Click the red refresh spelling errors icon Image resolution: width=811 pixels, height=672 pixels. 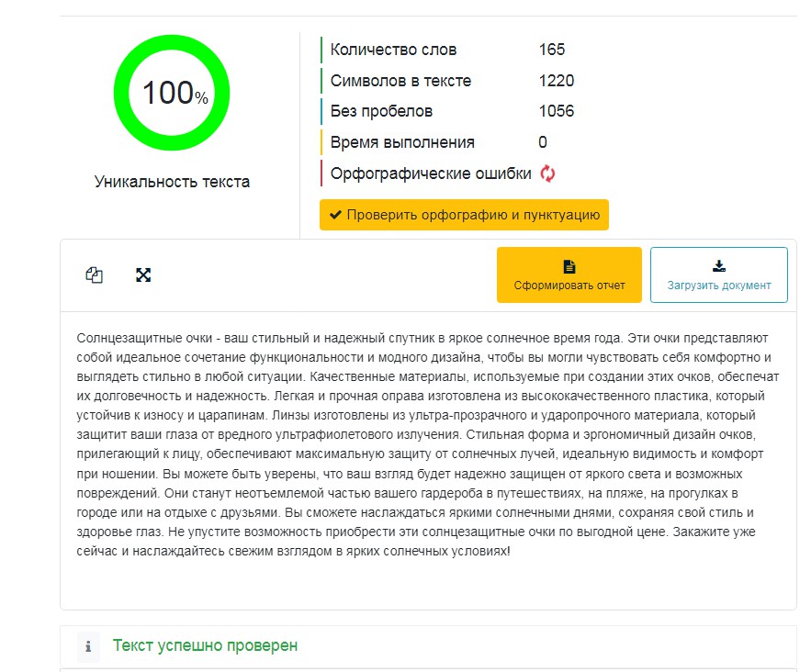547,174
